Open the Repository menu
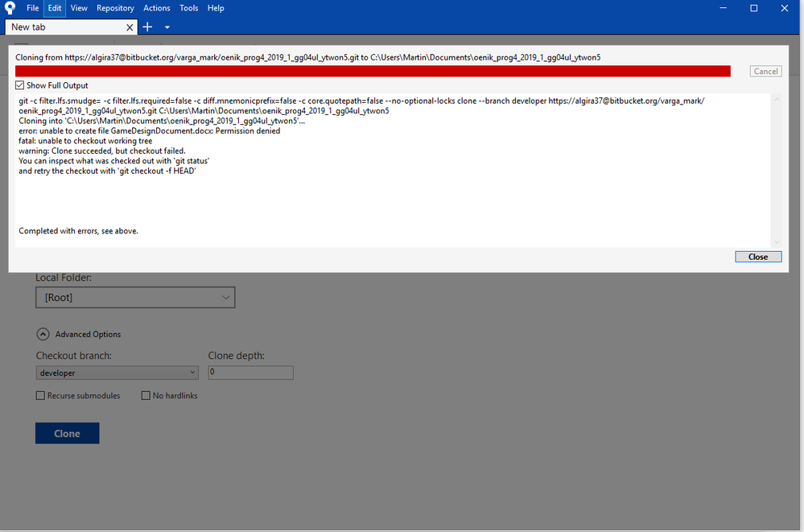 coord(115,8)
